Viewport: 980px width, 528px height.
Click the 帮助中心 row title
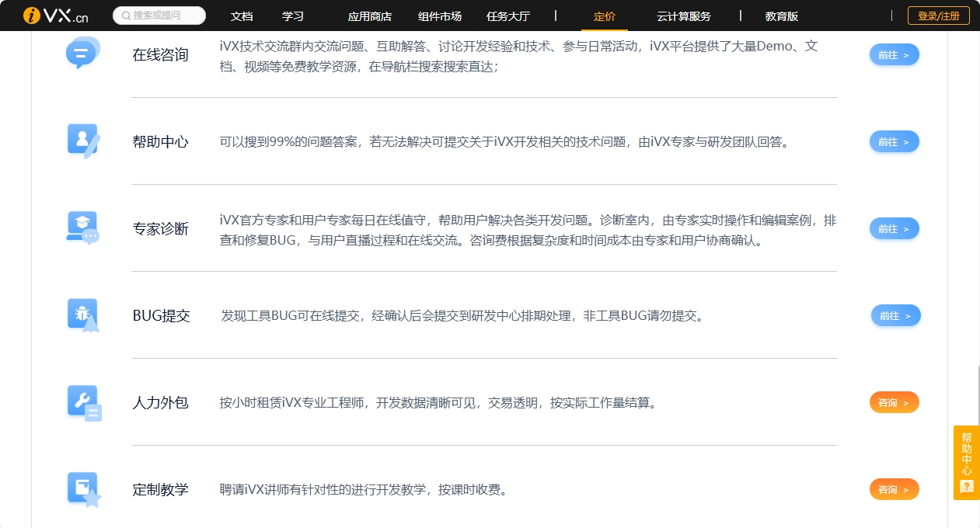161,142
